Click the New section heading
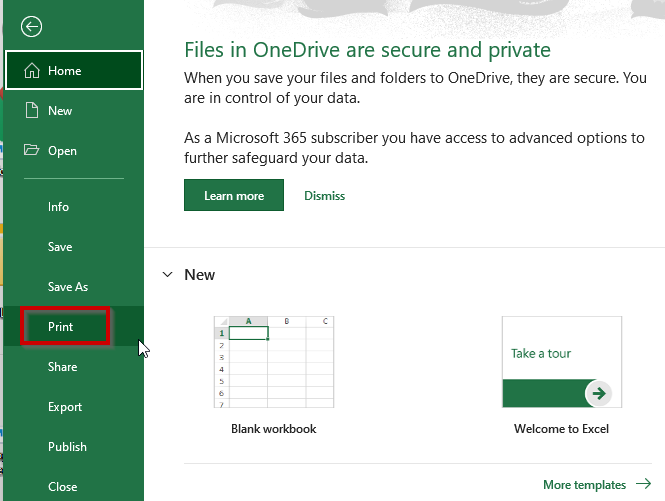This screenshot has width=665, height=501. (x=199, y=275)
